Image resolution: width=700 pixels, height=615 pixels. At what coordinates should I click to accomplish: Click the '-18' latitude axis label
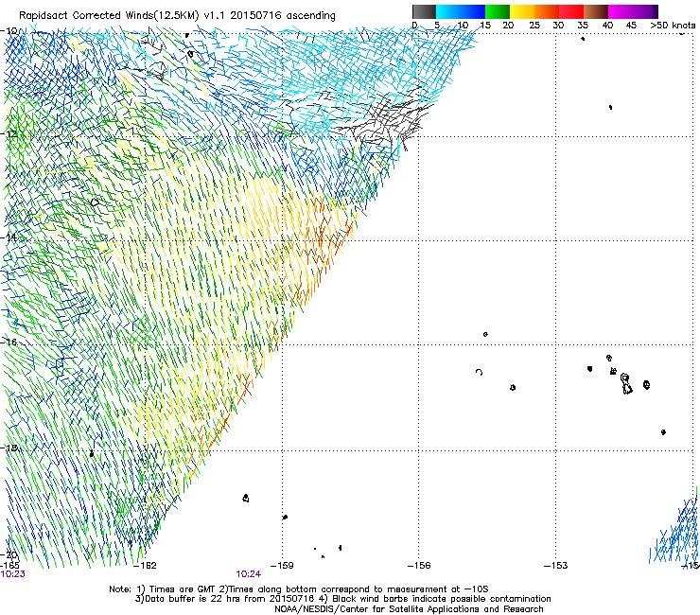point(9,448)
